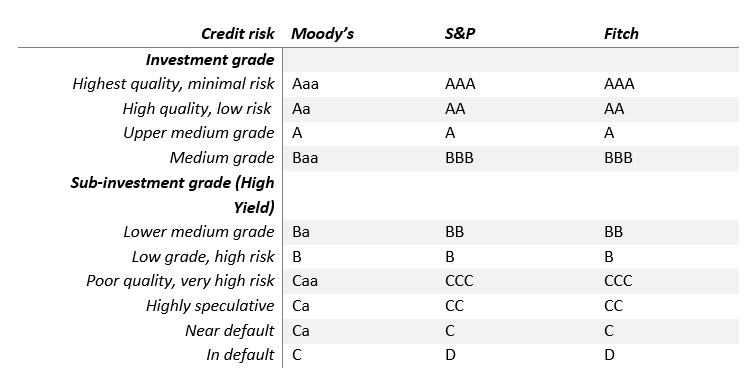Select the Fitch C near default cell

(609, 330)
